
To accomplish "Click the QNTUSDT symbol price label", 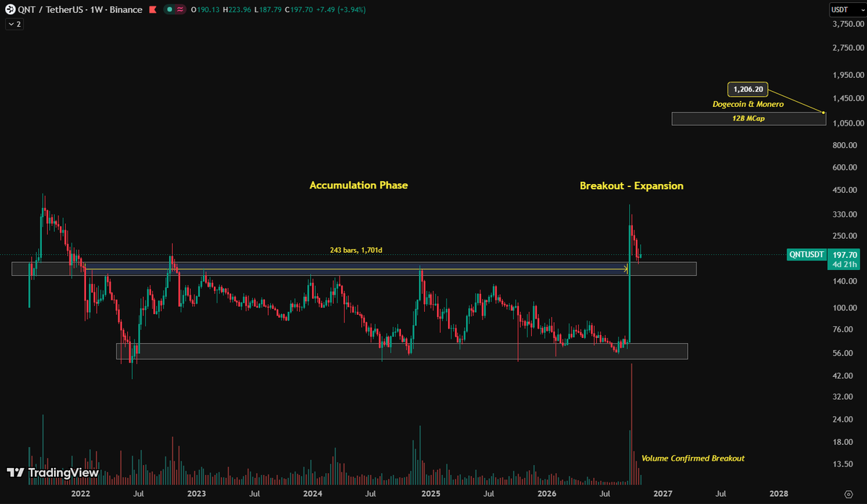I will (x=806, y=255).
